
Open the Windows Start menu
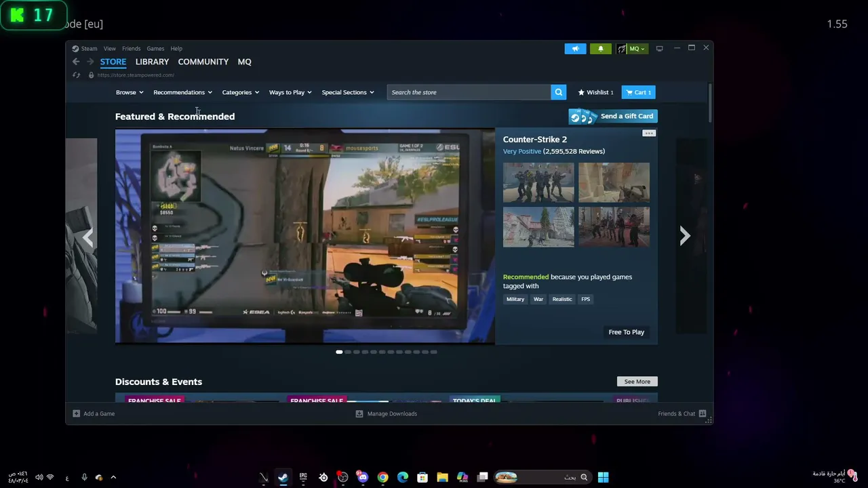[603, 477]
